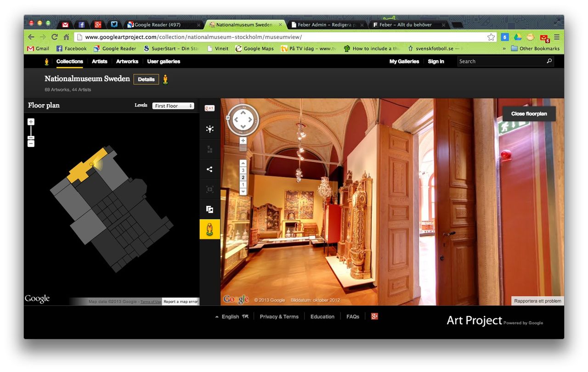Zoom in the floor plan map
The height and width of the screenshot is (372, 588).
[31, 122]
